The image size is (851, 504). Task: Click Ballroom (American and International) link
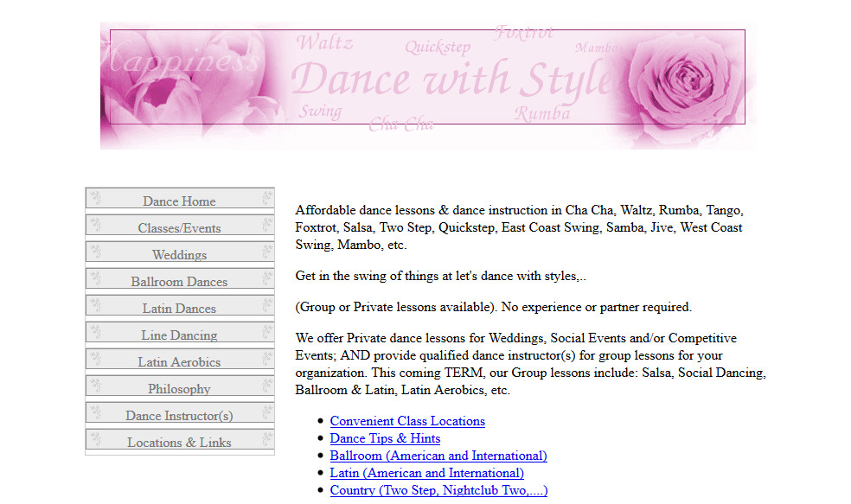pos(438,456)
